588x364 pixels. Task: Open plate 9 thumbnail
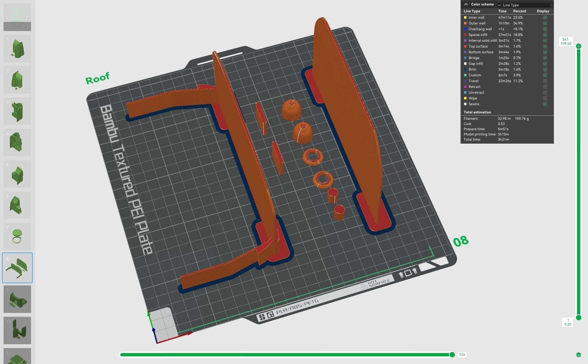click(17, 299)
